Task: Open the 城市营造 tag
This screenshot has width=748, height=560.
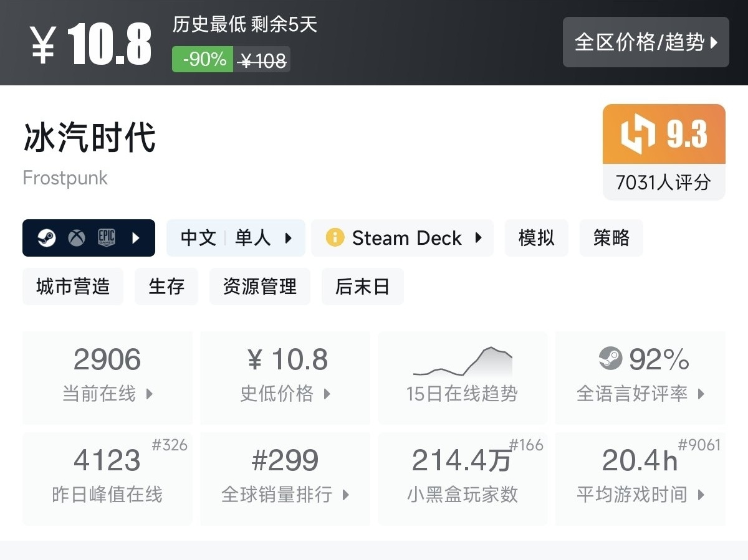Action: click(x=73, y=287)
